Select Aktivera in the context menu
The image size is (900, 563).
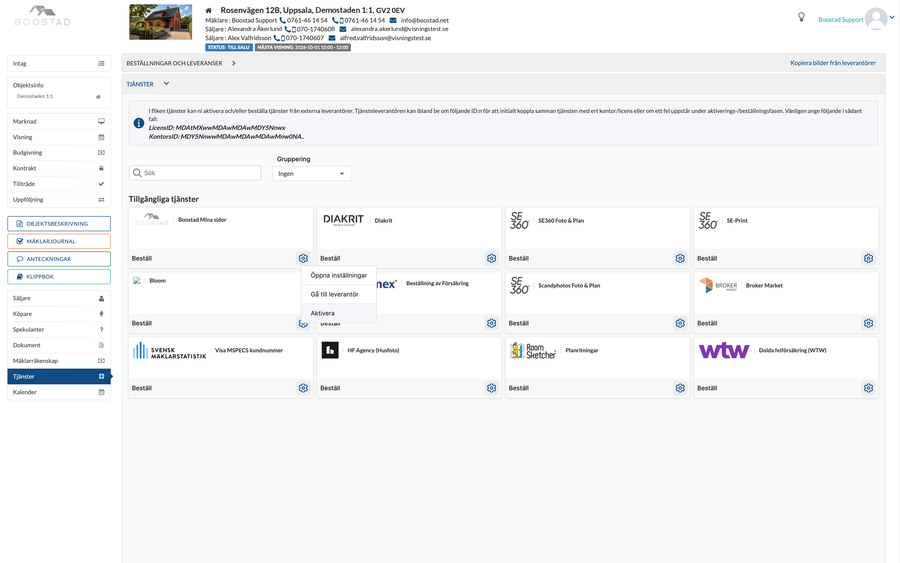click(339, 313)
